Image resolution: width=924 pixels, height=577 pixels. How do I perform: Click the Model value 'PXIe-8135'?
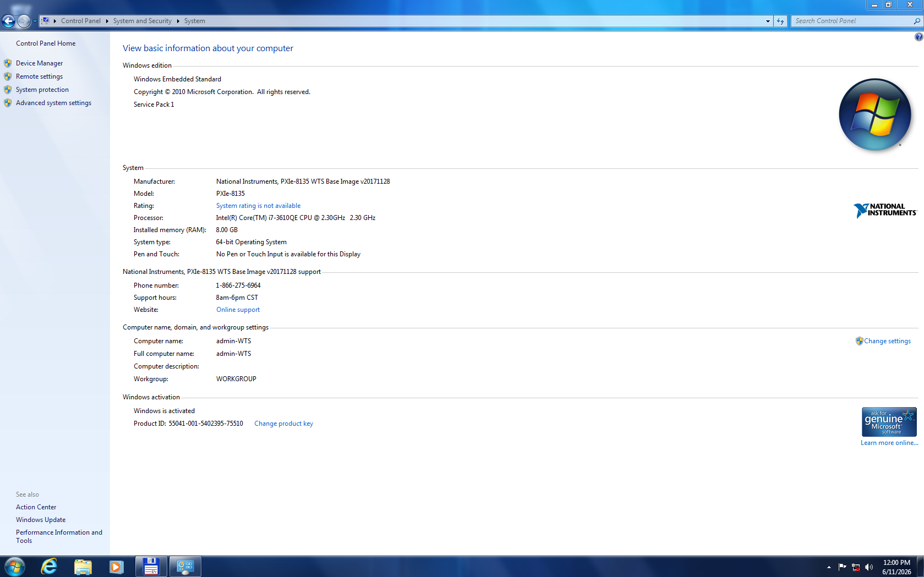[231, 194]
